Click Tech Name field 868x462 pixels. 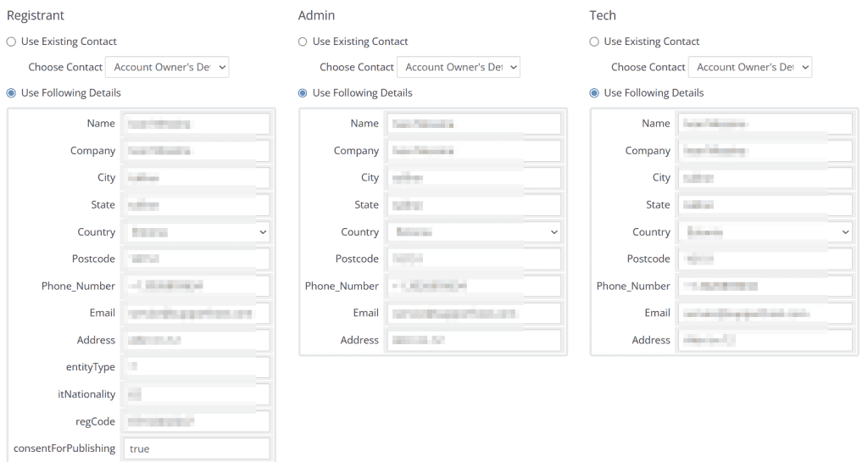tap(765, 124)
